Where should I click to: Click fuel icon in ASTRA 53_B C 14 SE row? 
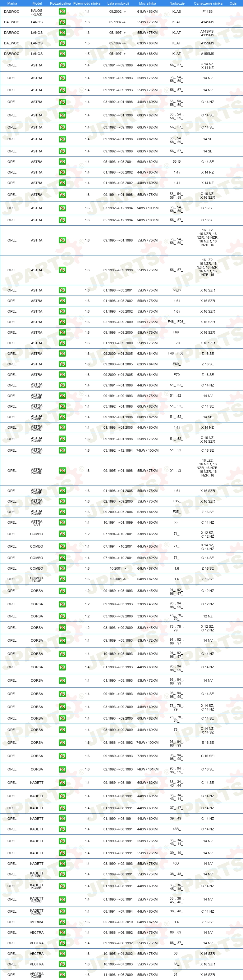coord(62,162)
